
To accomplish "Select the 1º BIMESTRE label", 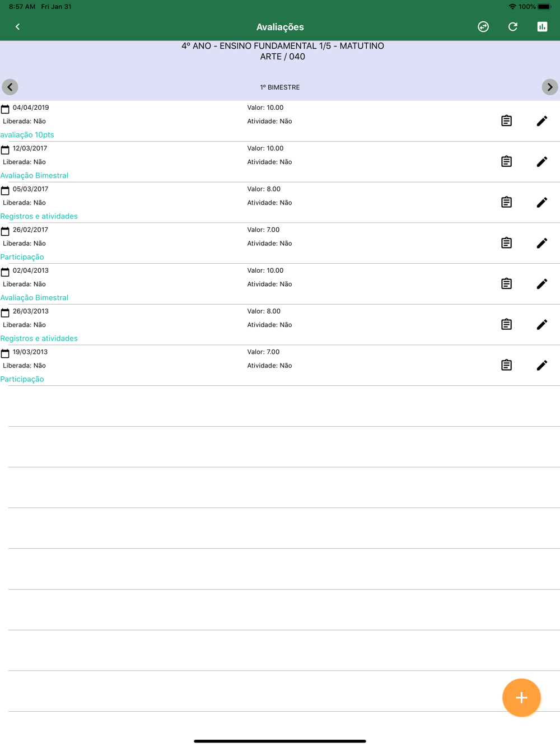I will (280, 87).
